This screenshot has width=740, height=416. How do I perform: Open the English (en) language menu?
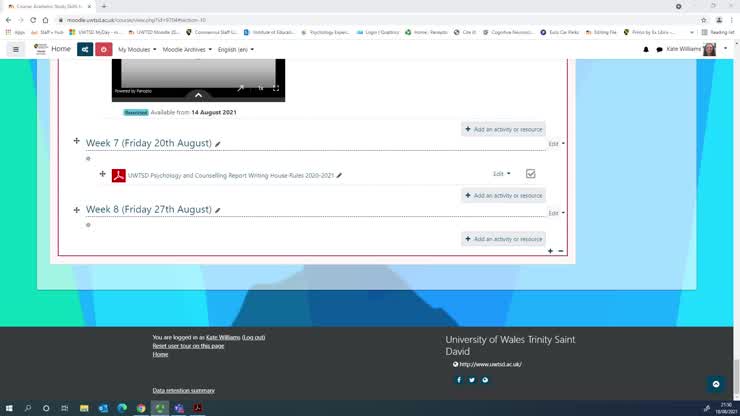[235, 49]
